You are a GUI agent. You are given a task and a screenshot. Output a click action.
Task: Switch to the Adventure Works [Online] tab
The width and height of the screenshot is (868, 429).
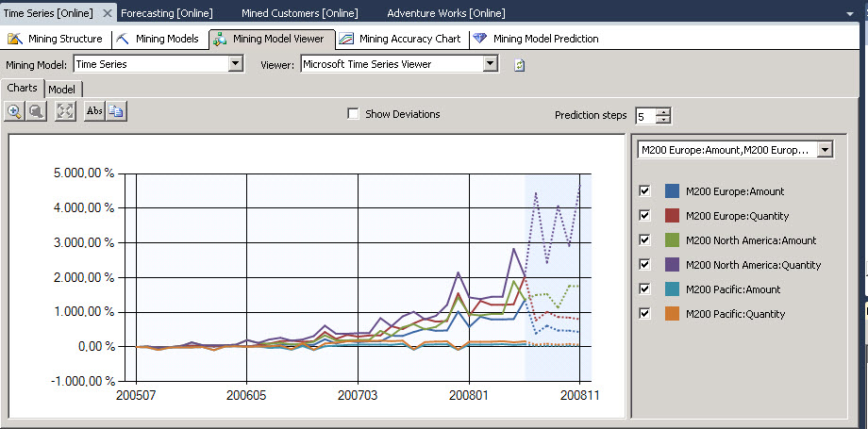(446, 13)
